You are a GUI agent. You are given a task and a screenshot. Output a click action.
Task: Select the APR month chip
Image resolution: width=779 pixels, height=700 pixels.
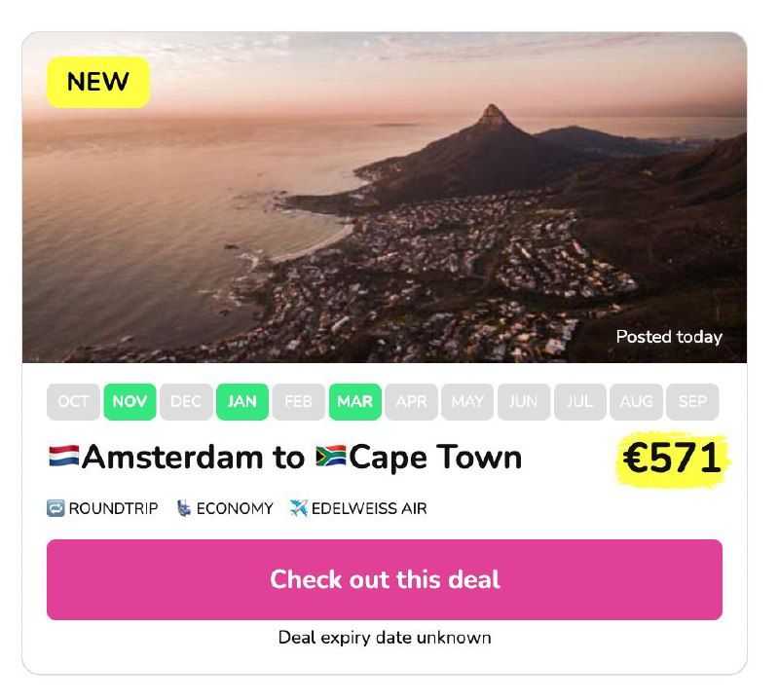pos(411,402)
